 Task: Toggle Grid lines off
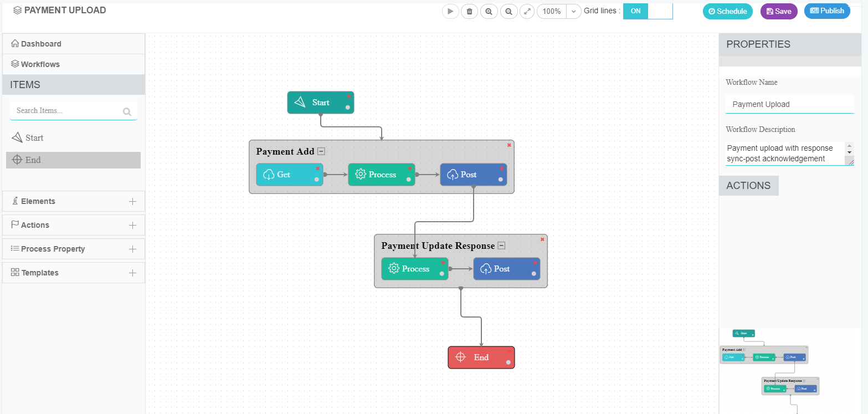point(659,11)
